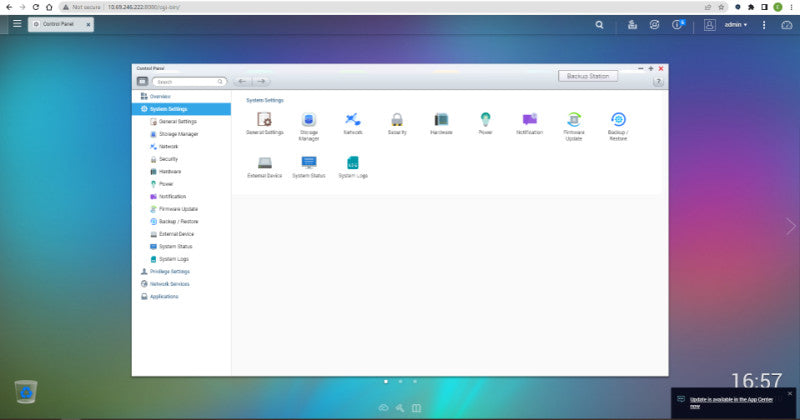Select General Settings in the sidebar
This screenshot has width=800, height=420.
coord(181,121)
